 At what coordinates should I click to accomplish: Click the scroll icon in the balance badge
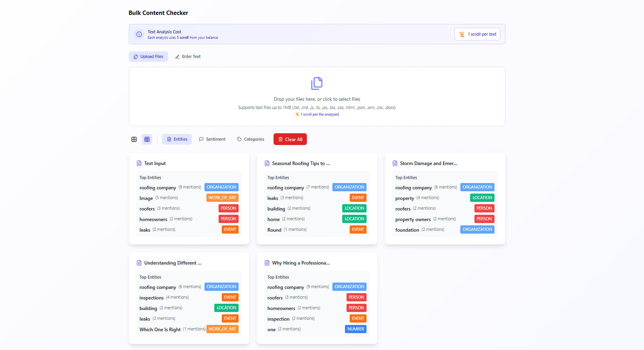pyautogui.click(x=462, y=34)
